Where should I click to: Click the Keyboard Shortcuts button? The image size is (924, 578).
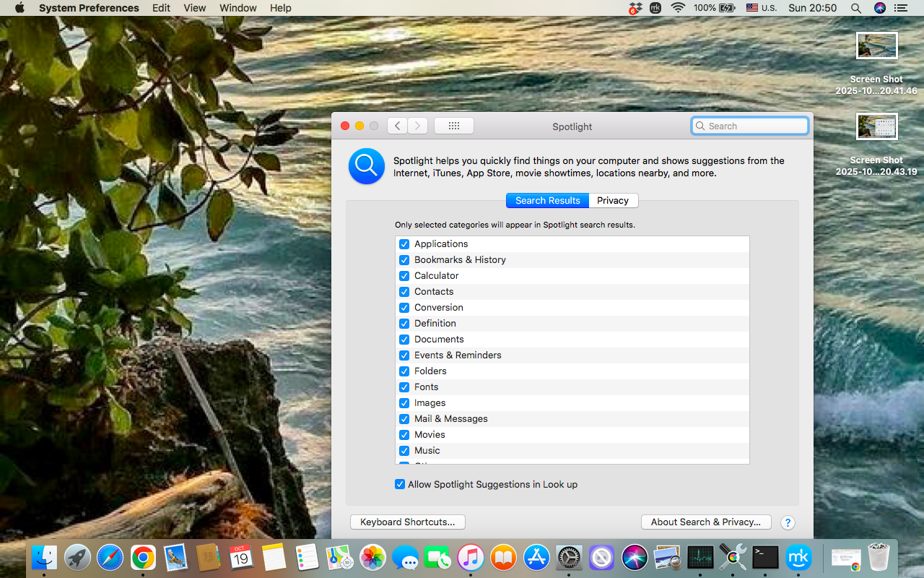[407, 522]
